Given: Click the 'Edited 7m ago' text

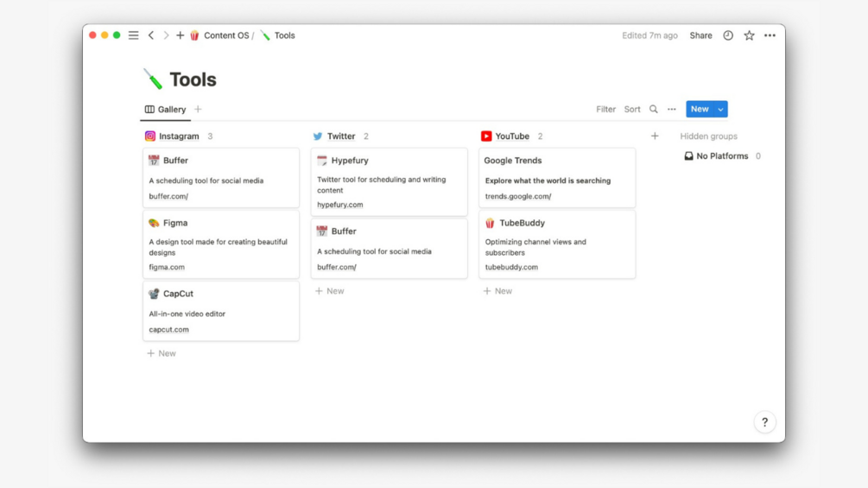Looking at the screenshot, I should [x=649, y=35].
